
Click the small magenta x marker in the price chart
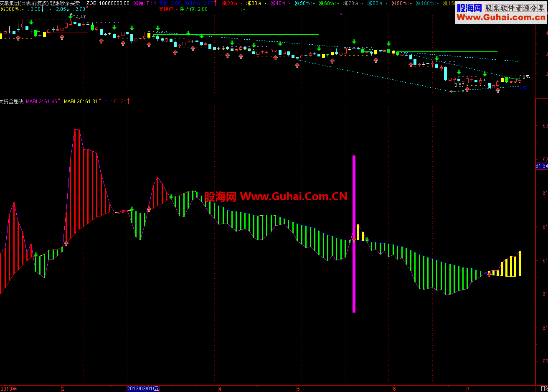(341, 14)
